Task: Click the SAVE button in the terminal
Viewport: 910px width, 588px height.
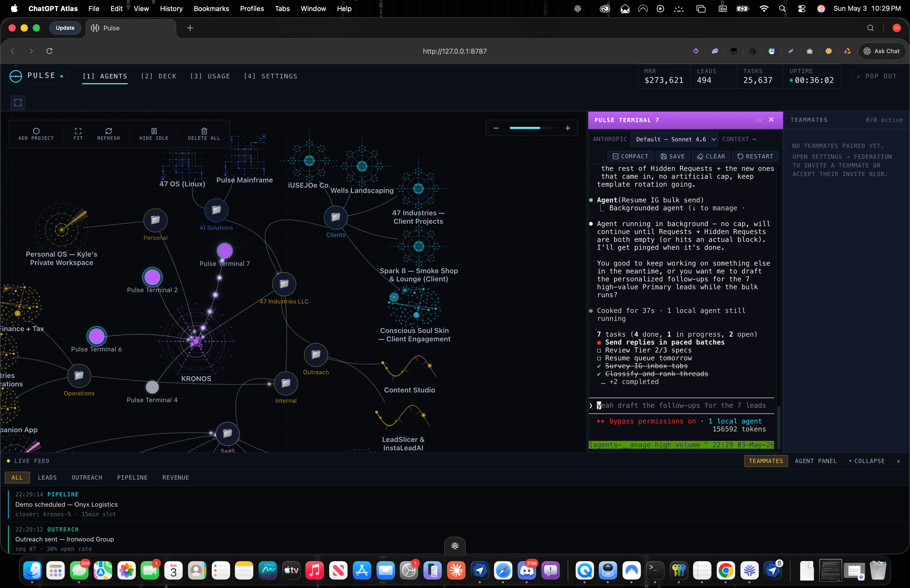Action: (x=672, y=157)
